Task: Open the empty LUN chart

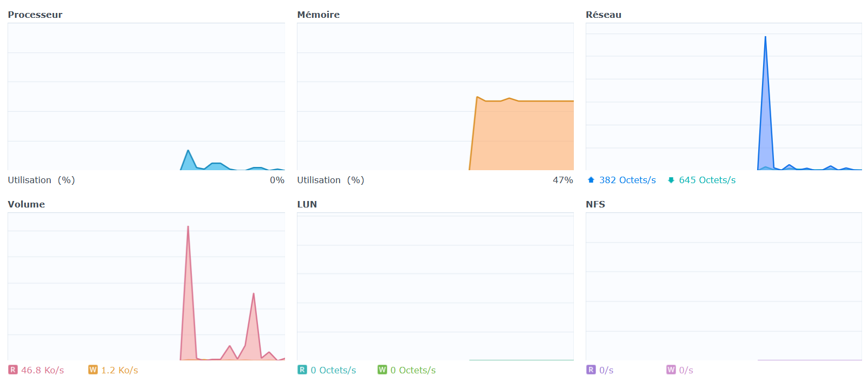Action: tap(435, 286)
